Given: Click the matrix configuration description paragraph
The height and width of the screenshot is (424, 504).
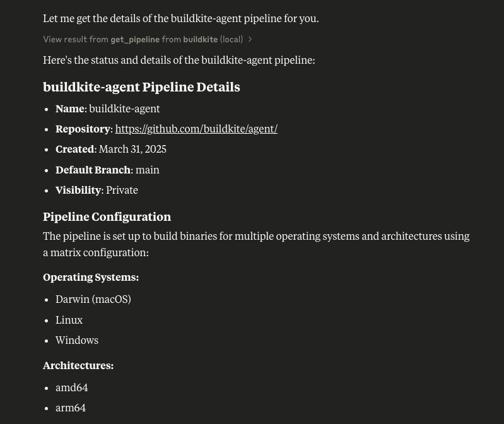Looking at the screenshot, I should (x=256, y=244).
